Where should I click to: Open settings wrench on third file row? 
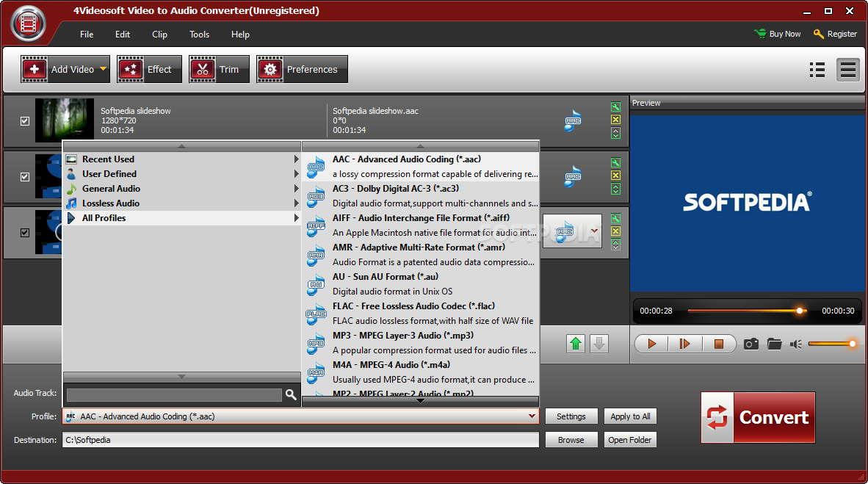click(x=615, y=218)
